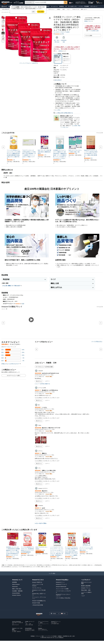Open the パソコン・周辺機器 nav item

click(x=84, y=6)
